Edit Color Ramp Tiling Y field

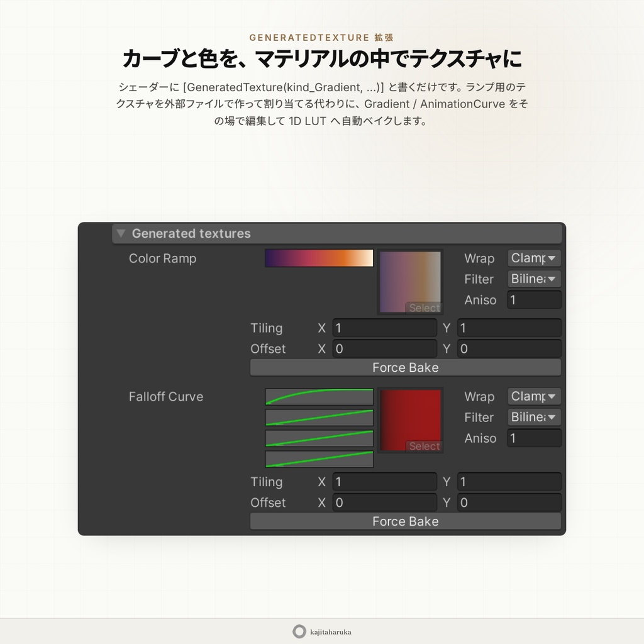pos(509,328)
